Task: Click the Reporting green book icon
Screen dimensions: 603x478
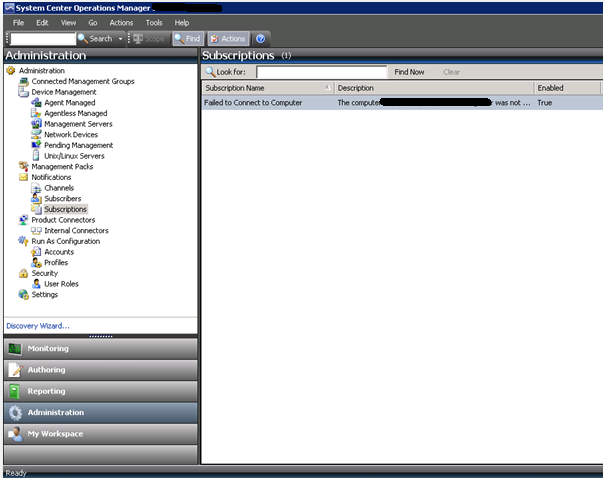Action: [14, 391]
